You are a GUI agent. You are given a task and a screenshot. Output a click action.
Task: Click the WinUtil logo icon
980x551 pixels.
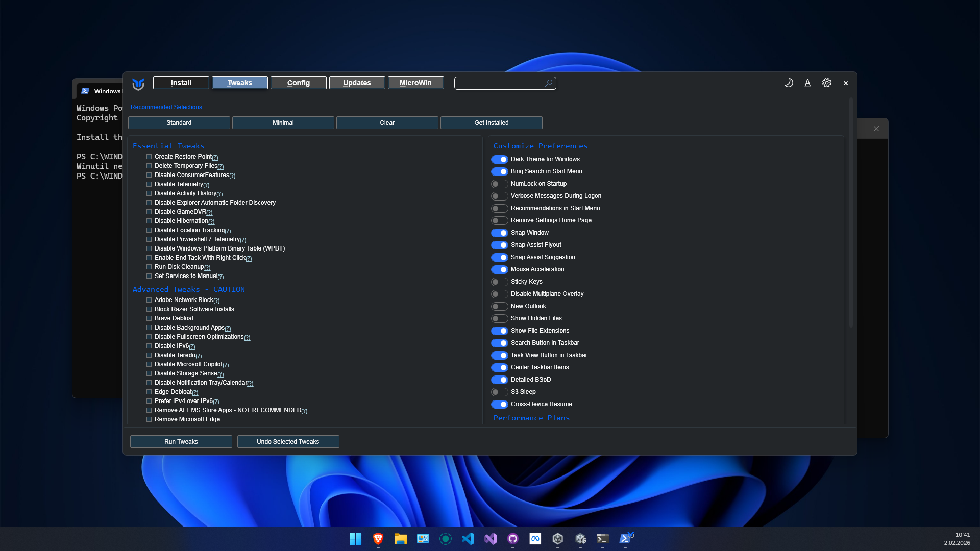tap(138, 84)
